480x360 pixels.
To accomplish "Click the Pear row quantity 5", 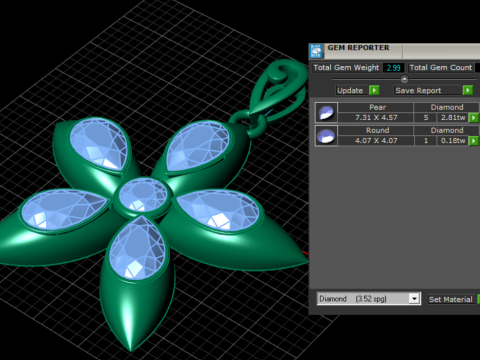I will (x=426, y=118).
